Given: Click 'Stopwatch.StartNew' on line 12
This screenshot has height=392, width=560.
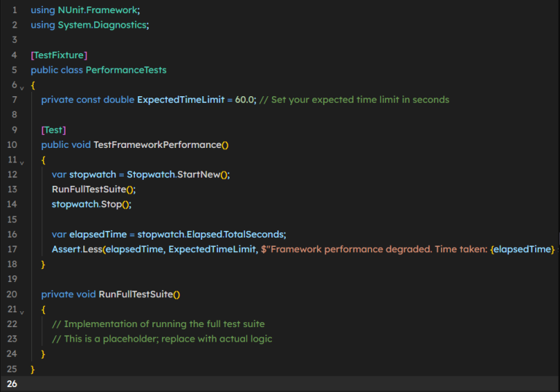Looking at the screenshot, I should (x=174, y=175).
